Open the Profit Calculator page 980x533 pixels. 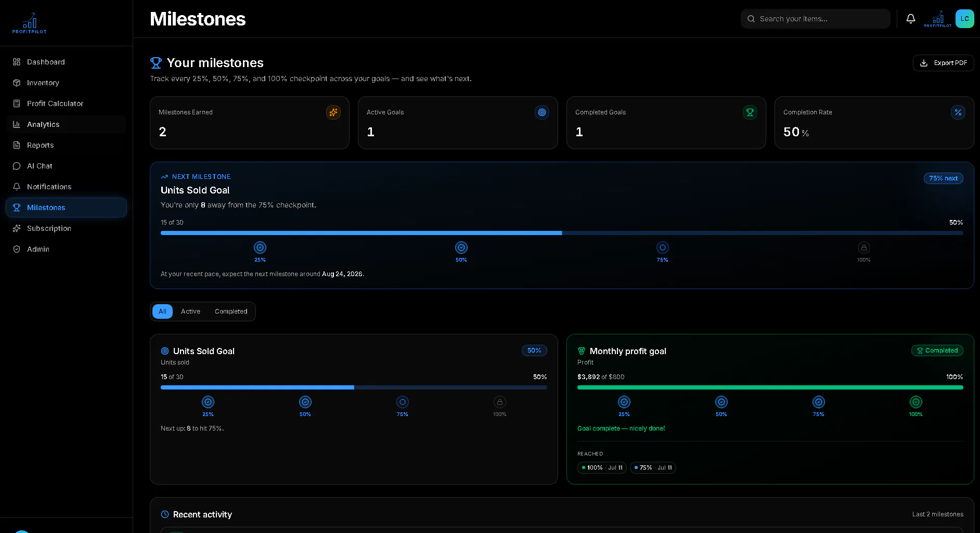point(66,103)
